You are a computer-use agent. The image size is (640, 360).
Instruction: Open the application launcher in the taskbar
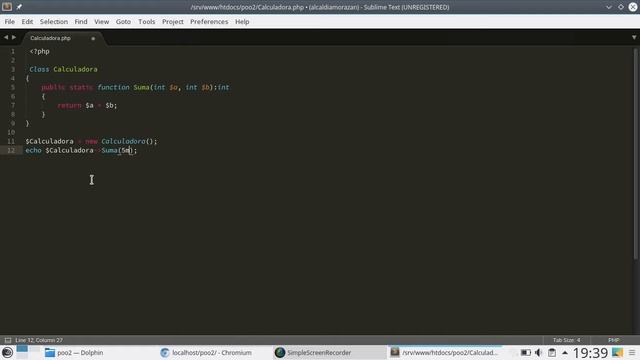pyautogui.click(x=7, y=352)
